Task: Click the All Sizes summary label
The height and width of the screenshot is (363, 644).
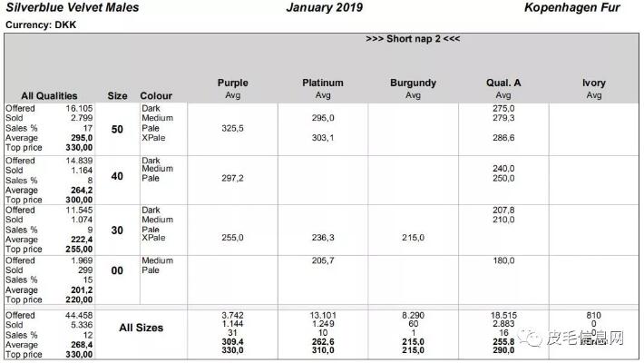Action: tap(141, 328)
